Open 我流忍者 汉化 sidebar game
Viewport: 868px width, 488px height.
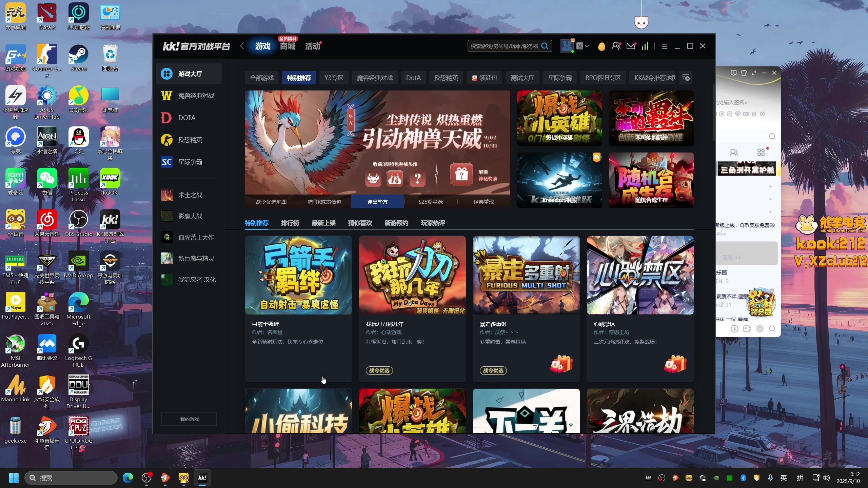189,280
